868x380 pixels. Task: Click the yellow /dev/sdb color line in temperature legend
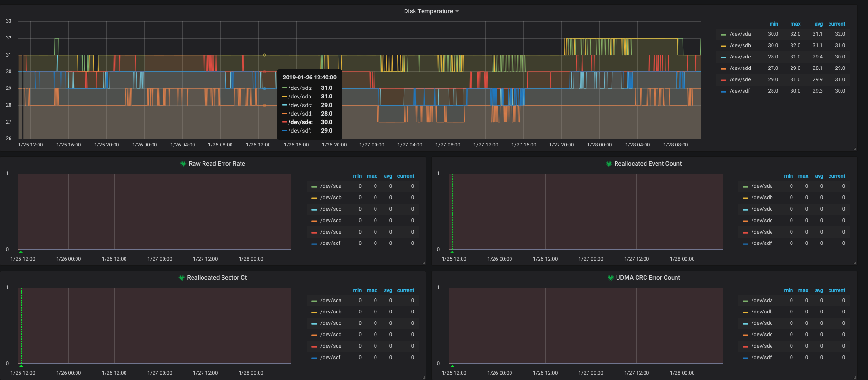coord(723,46)
